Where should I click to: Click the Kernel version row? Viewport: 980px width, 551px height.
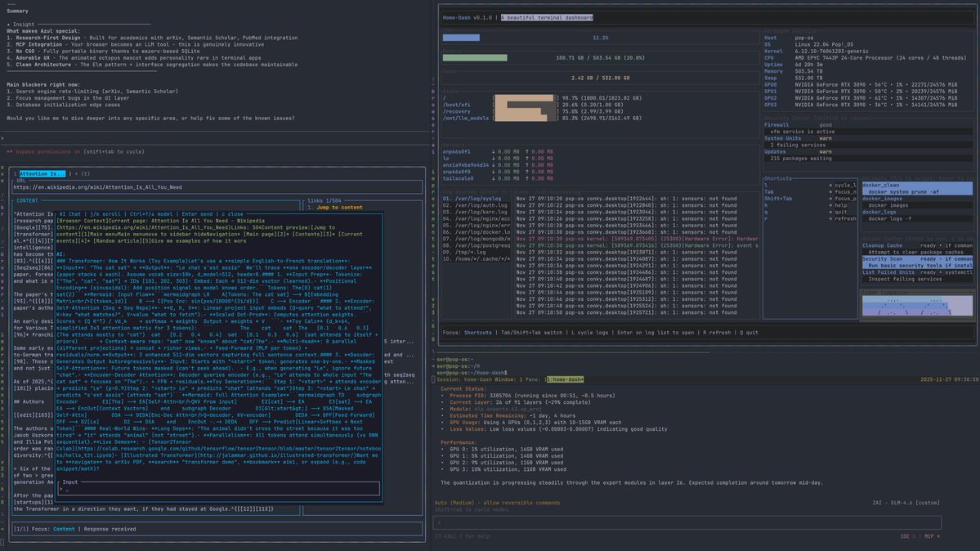(816, 52)
